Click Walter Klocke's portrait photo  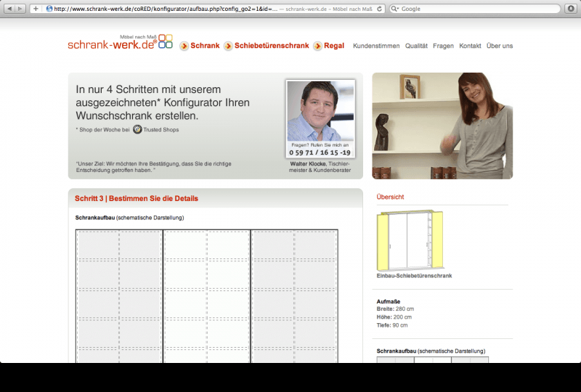(x=320, y=111)
